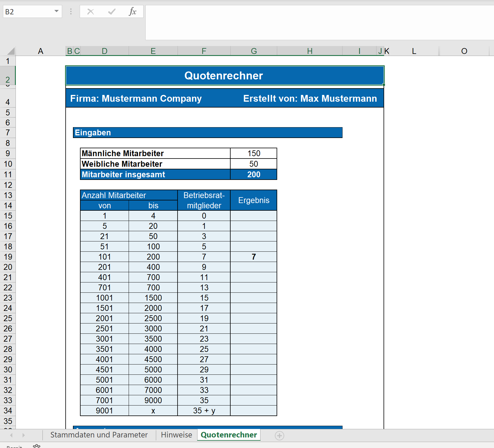
Task: Click 'Firma: Mustermann Company' cell
Action: tap(136, 98)
